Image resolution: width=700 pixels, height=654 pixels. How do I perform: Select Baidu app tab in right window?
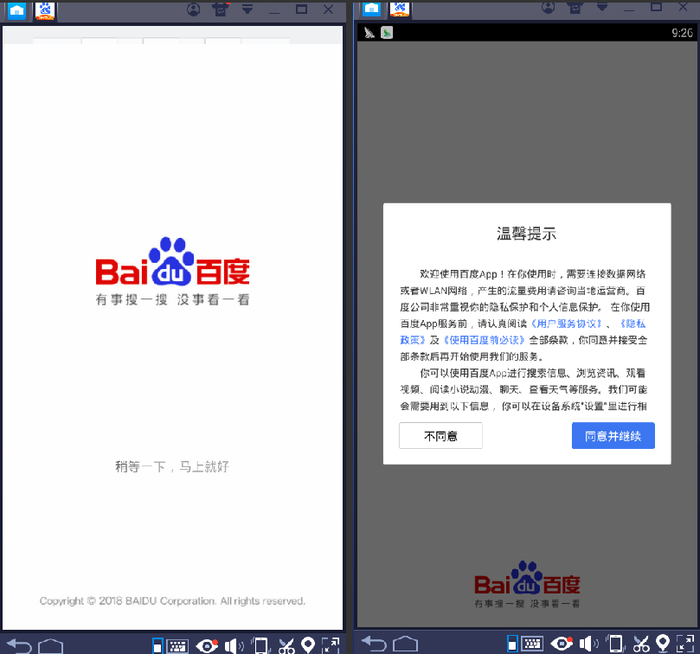399,8
